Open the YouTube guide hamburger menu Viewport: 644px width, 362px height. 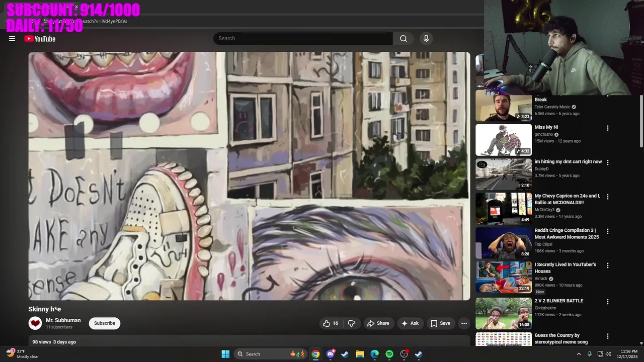click(x=12, y=39)
